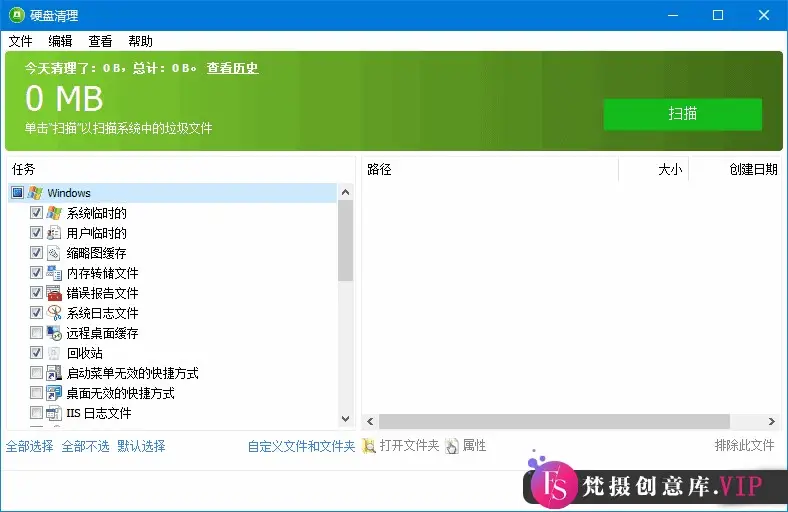
Task: Click the results horizontal scroll-left arrow
Action: [x=370, y=422]
